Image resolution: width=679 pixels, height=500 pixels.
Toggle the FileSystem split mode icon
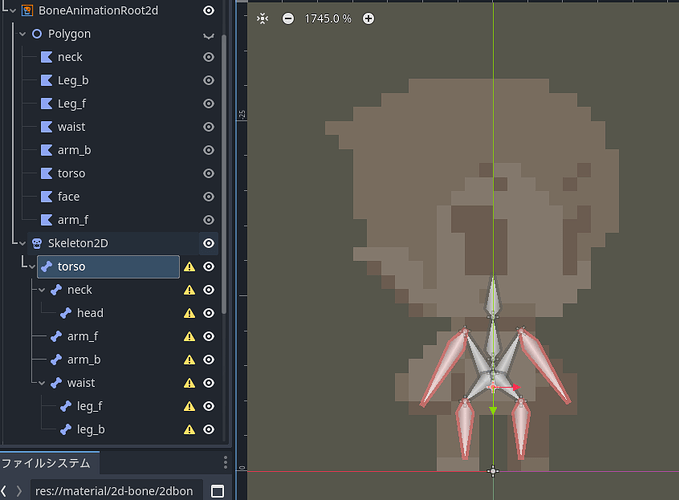pos(217,491)
